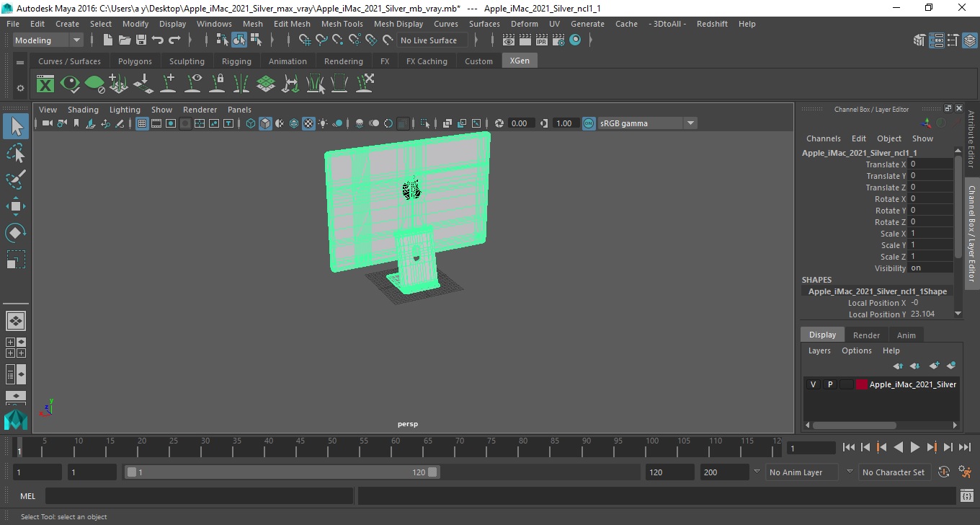Switch to the Rigging shelf tab

pos(236,61)
